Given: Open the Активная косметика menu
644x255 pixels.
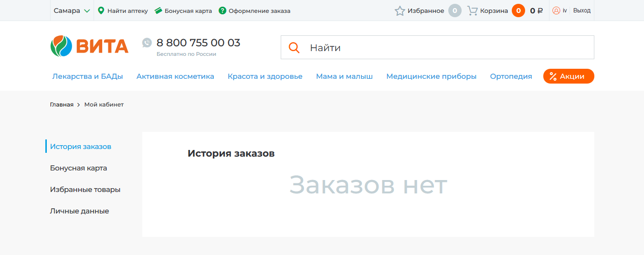Looking at the screenshot, I should pos(175,76).
